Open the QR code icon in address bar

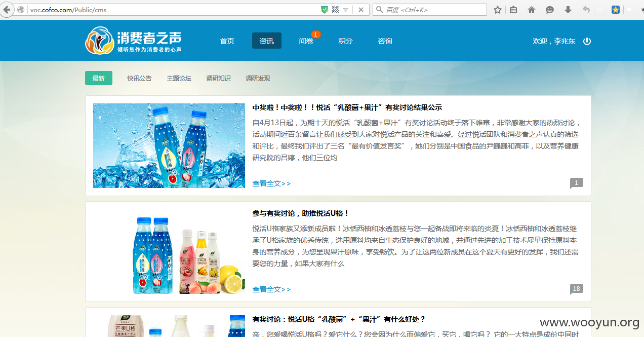point(336,10)
